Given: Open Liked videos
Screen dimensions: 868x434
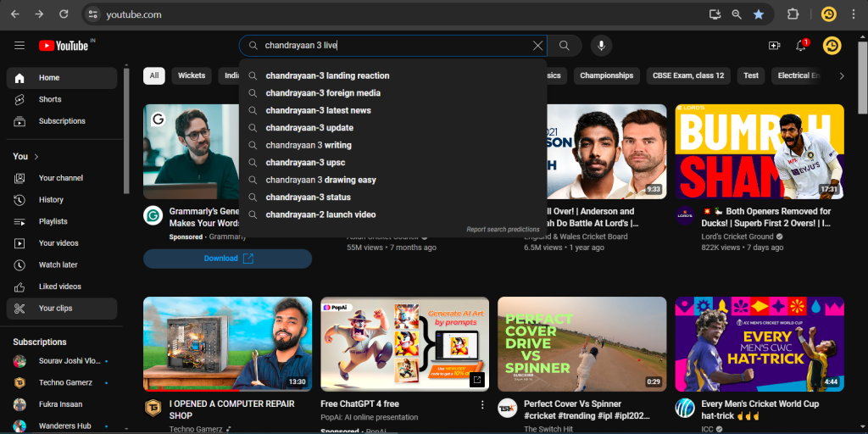Looking at the screenshot, I should click(x=61, y=287).
